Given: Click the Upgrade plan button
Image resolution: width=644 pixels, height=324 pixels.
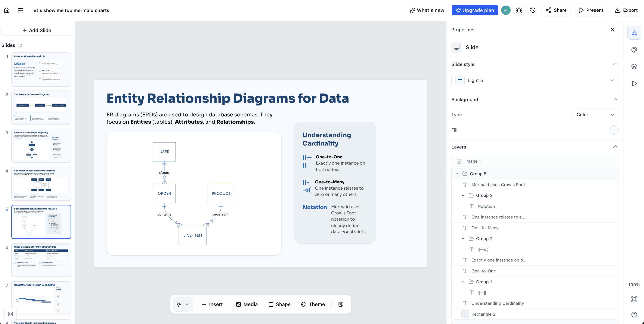Looking at the screenshot, I should [474, 10].
